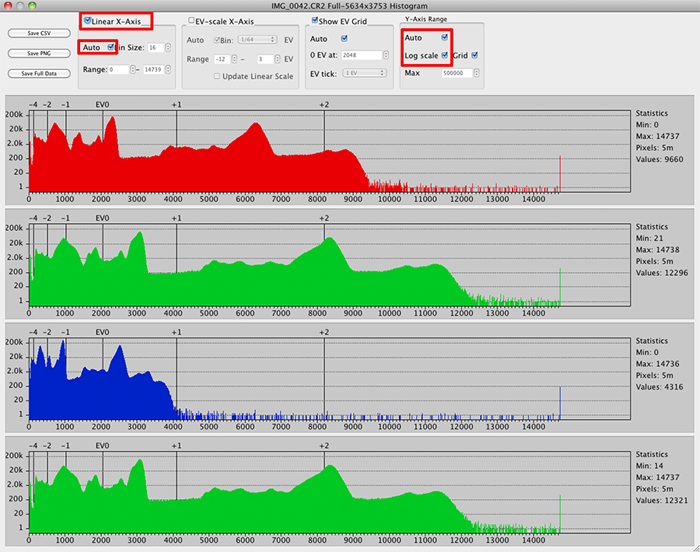Click the +2 EV marker on blue histogram

(324, 332)
